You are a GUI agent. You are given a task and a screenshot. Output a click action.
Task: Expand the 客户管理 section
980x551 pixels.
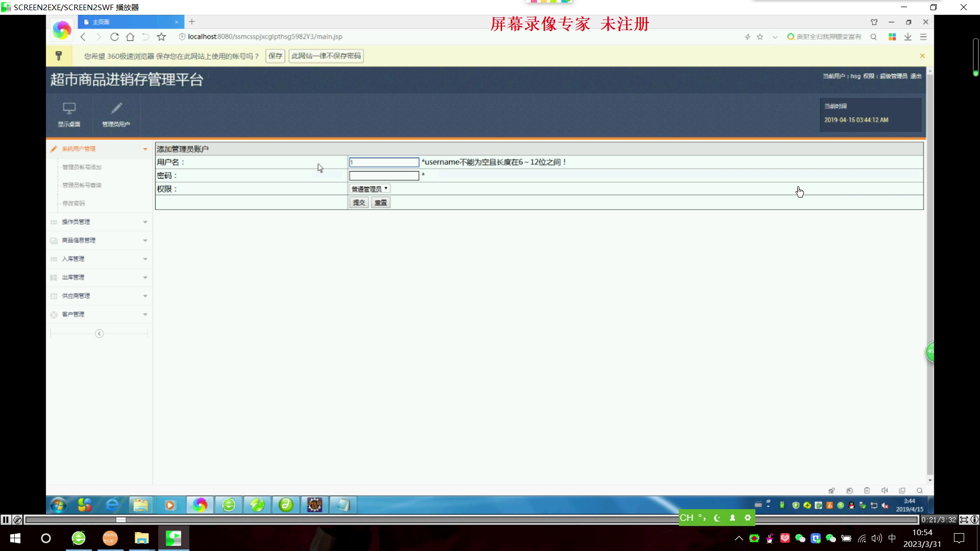click(x=100, y=314)
